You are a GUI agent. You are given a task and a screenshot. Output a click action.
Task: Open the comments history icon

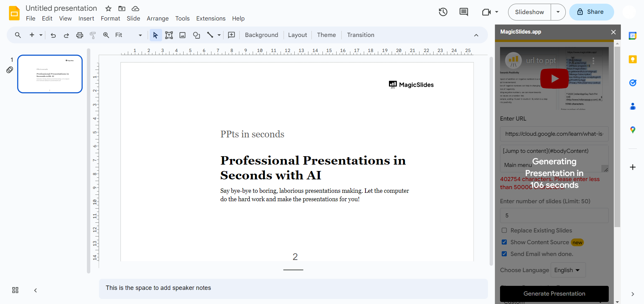tap(464, 12)
